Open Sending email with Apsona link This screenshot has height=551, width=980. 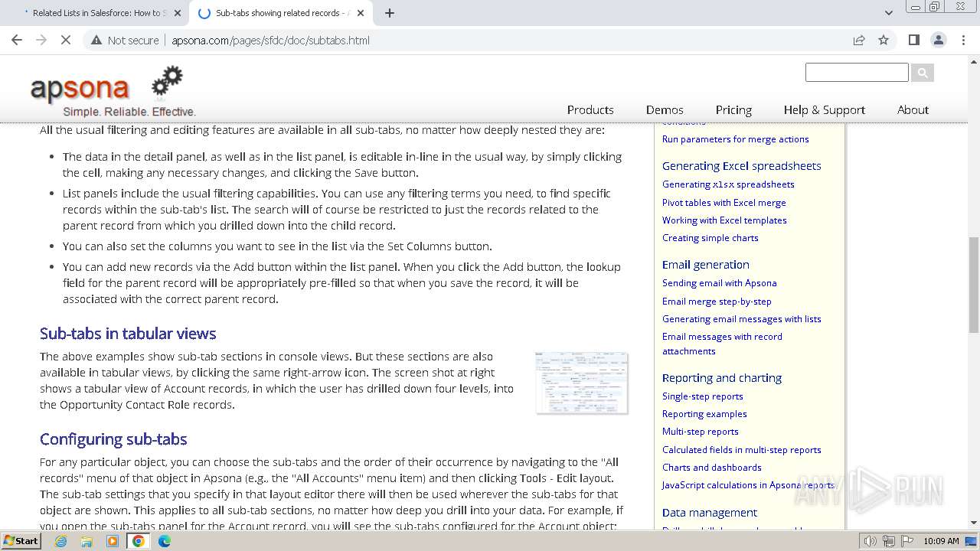pyautogui.click(x=719, y=283)
